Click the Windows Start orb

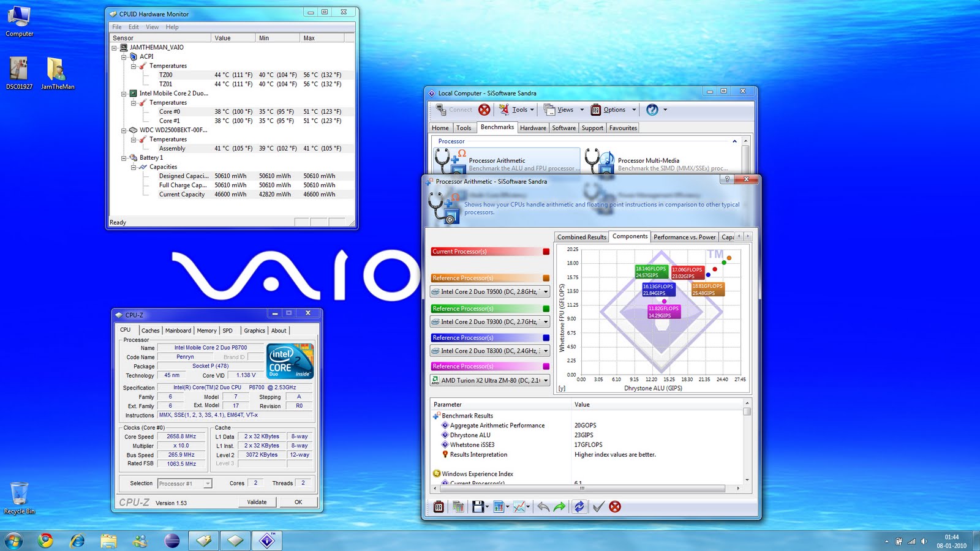click(13, 541)
